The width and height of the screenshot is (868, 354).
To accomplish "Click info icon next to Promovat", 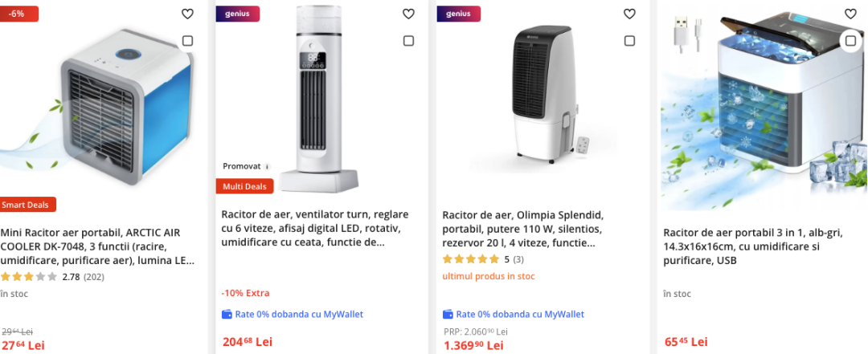I will [268, 167].
